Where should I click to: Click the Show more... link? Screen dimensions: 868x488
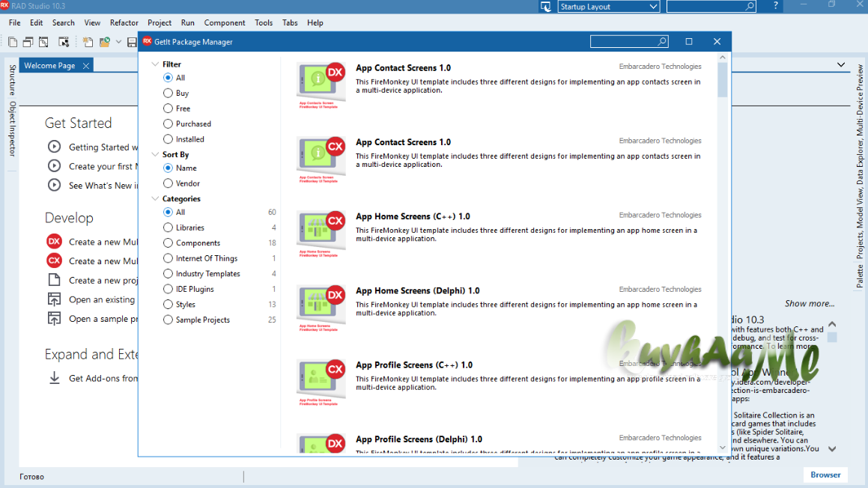pos(810,303)
